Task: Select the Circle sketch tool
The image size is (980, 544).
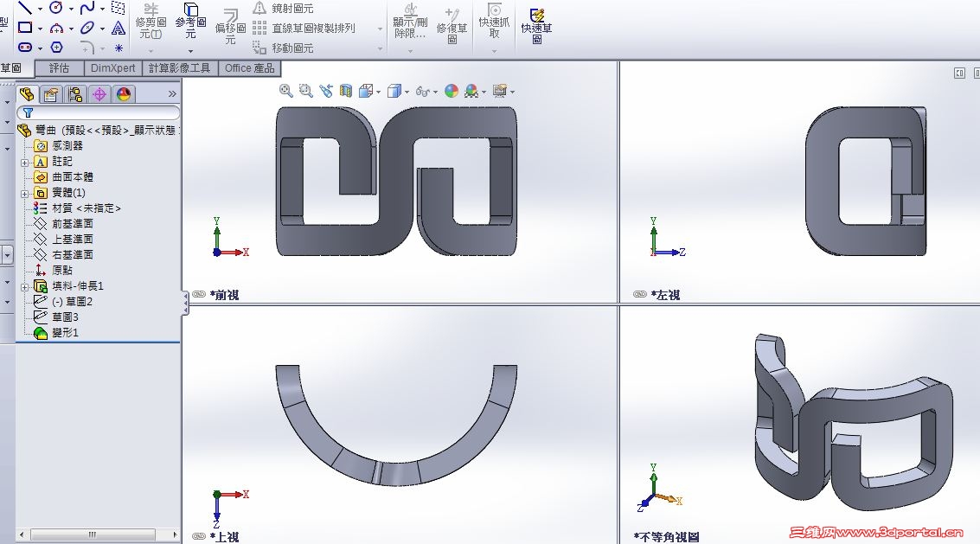Action: pyautogui.click(x=56, y=8)
